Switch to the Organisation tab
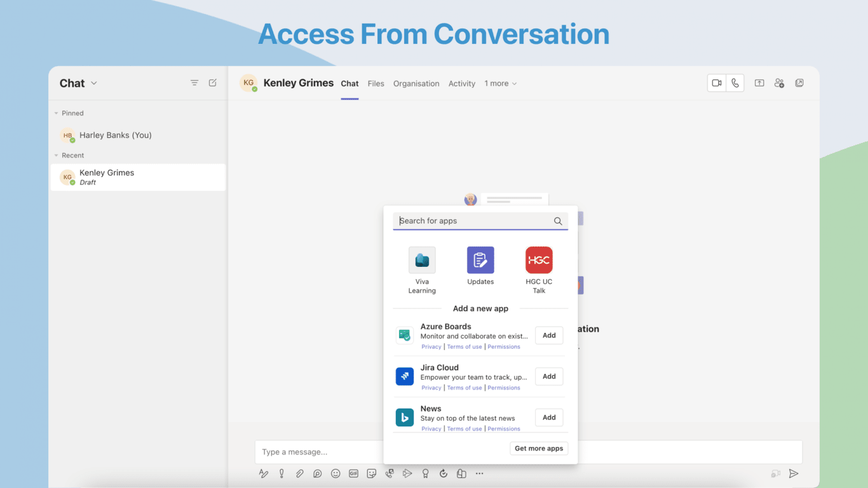The width and height of the screenshot is (868, 488). coord(416,83)
